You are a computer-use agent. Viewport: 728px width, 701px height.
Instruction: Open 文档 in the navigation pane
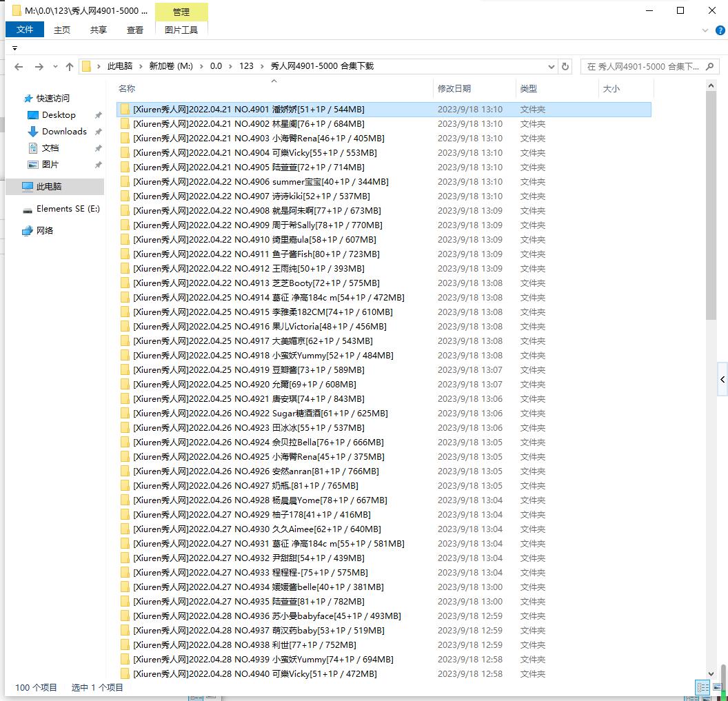[x=50, y=148]
